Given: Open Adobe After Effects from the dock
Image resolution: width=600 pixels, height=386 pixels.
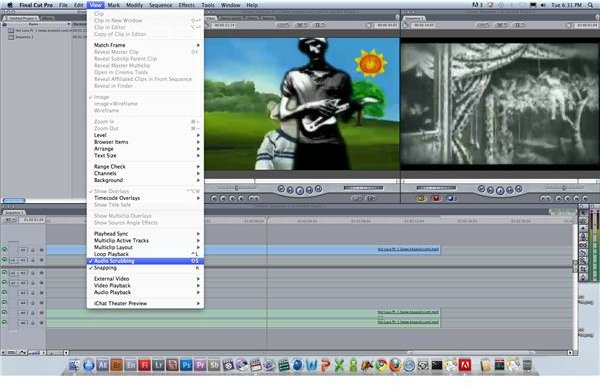Looking at the screenshot, I should 103,365.
